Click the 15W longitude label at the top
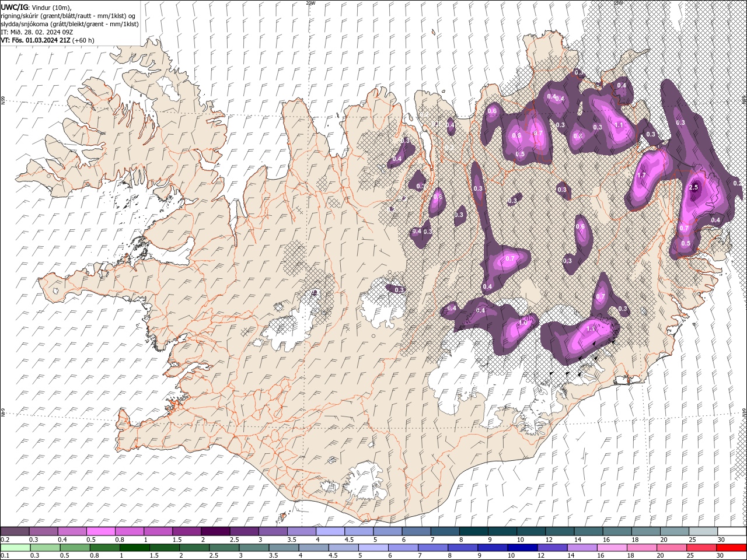 coord(618,3)
